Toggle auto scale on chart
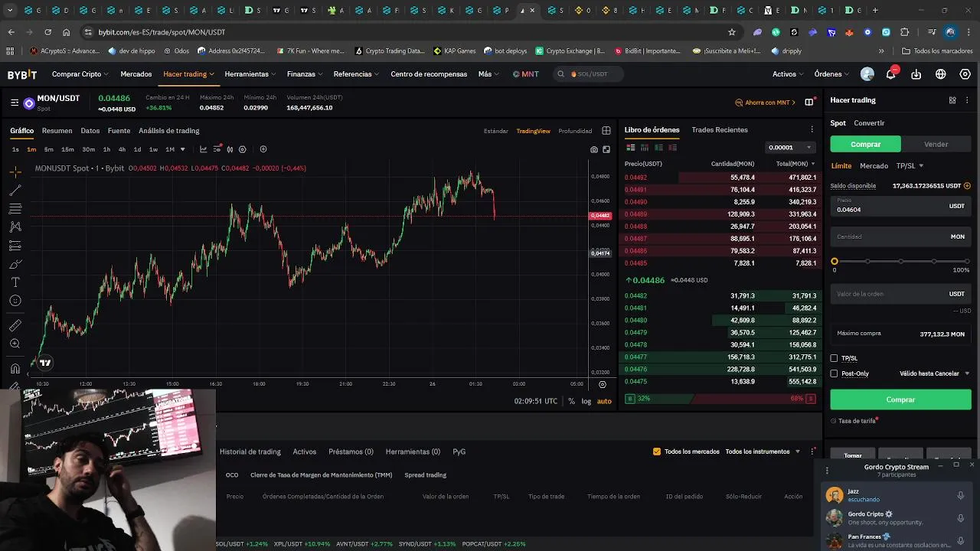This screenshot has height=551, width=980. coord(604,401)
